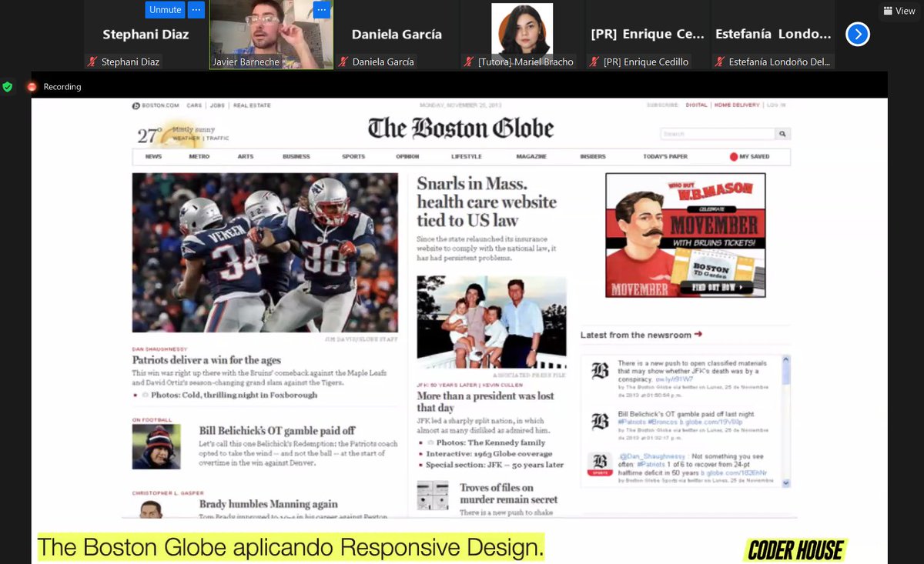Image resolution: width=924 pixels, height=564 pixels.
Task: Open the Sports section tab
Action: (353, 156)
